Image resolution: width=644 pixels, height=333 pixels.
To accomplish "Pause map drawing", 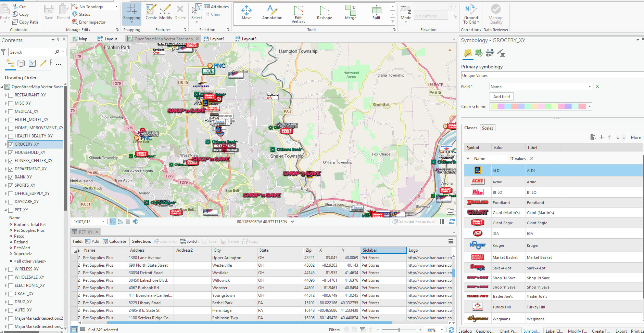I will click(x=442, y=222).
